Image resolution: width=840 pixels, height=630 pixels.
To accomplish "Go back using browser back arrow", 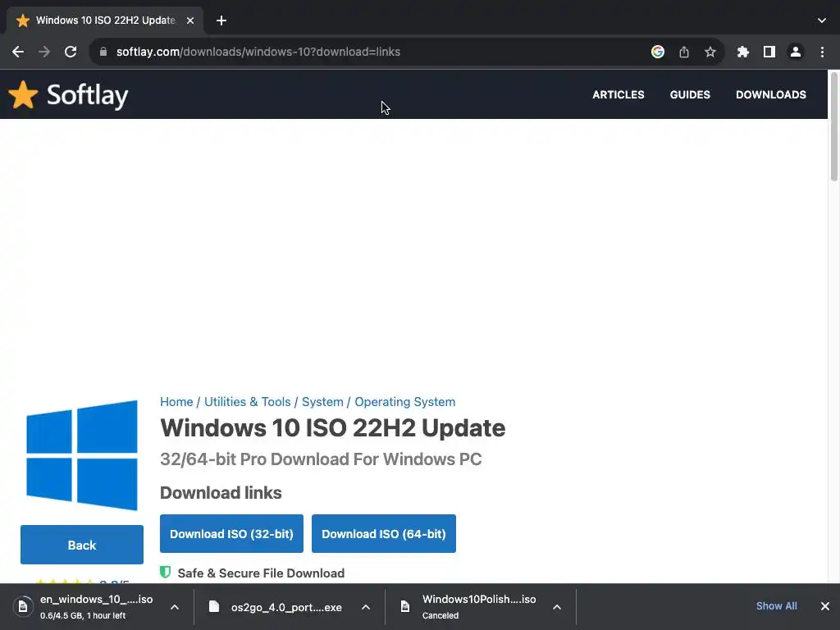I will pyautogui.click(x=18, y=52).
